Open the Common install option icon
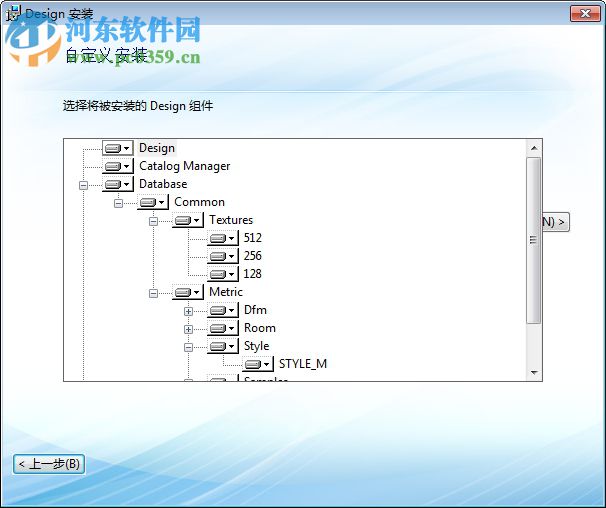 [153, 202]
